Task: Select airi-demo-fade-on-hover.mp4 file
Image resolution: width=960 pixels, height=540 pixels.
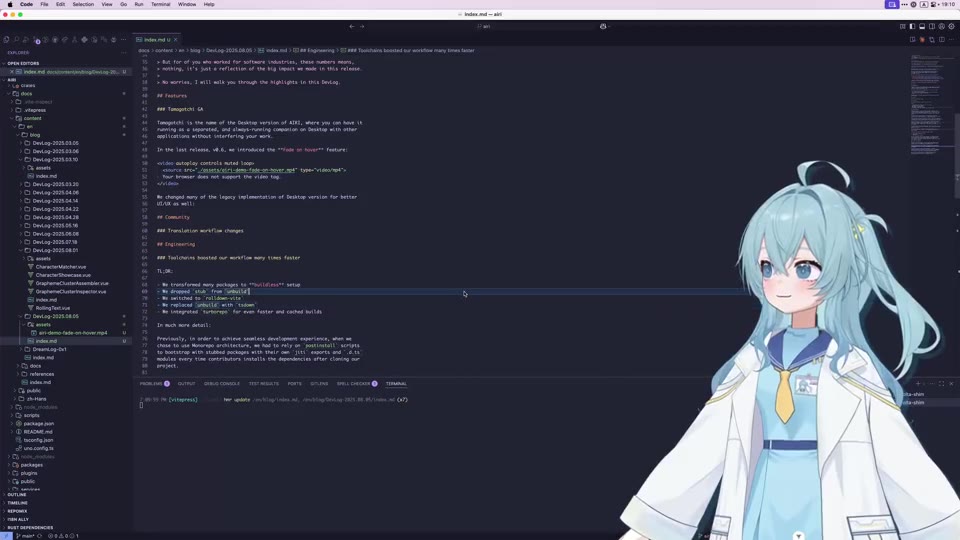Action: [x=72, y=333]
